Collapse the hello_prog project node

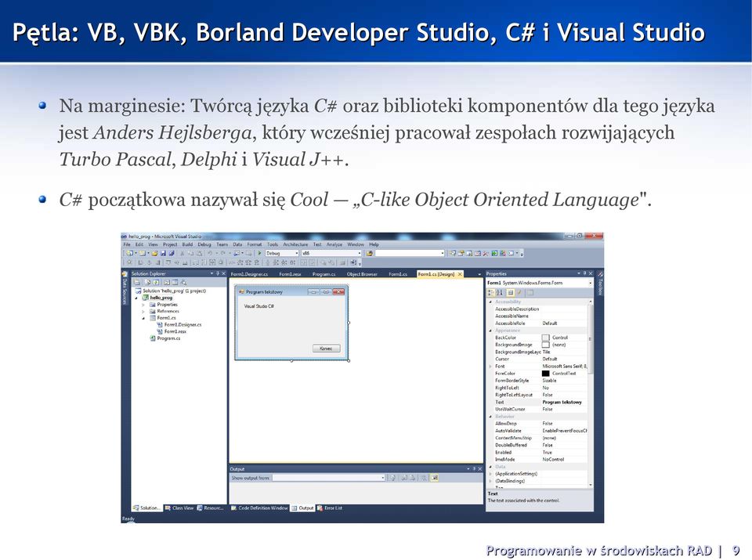(x=136, y=298)
